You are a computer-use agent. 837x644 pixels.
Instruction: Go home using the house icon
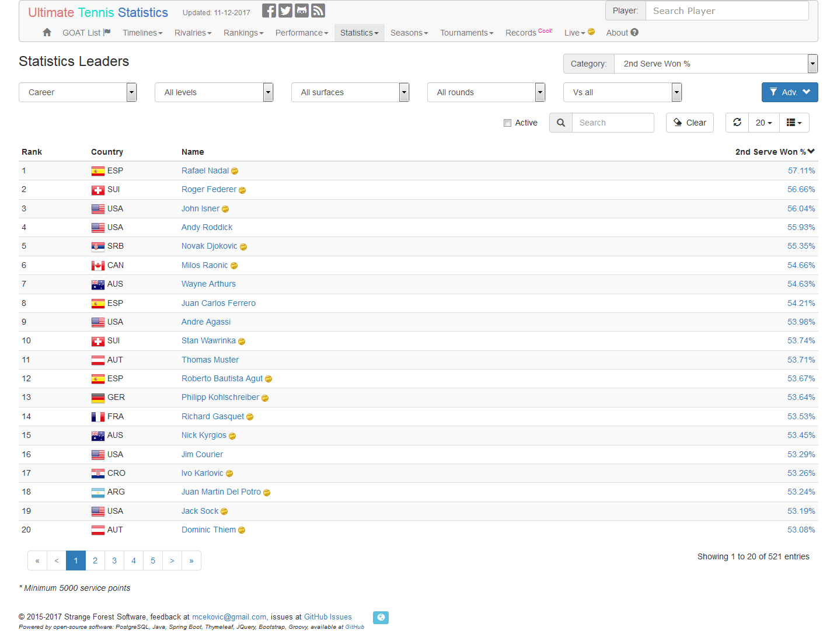46,33
